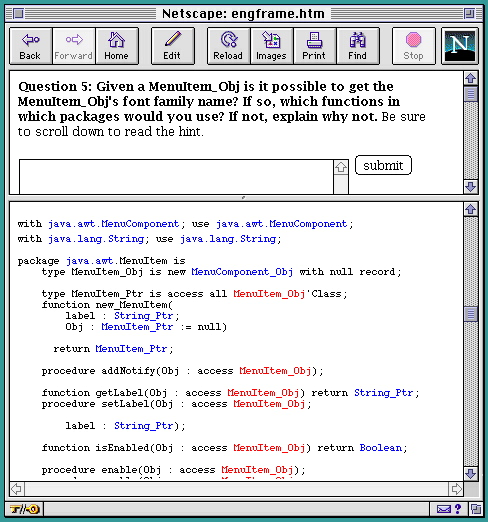Click the horizontal scroll right arrow

(x=456, y=489)
